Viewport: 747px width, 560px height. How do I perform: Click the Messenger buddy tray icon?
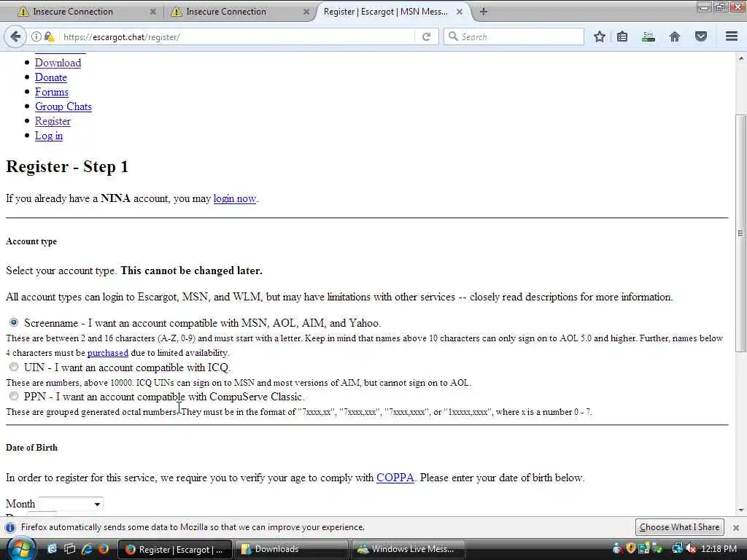tap(617, 548)
